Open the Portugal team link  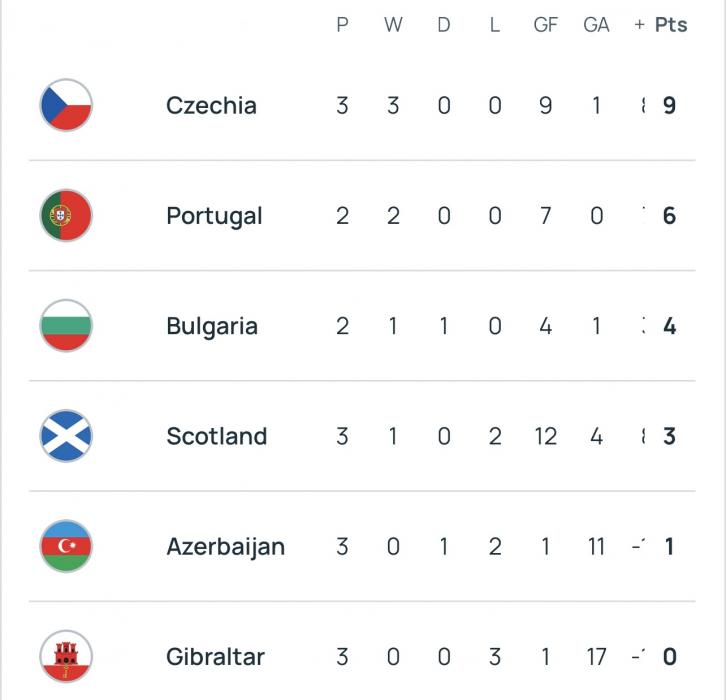pyautogui.click(x=213, y=215)
